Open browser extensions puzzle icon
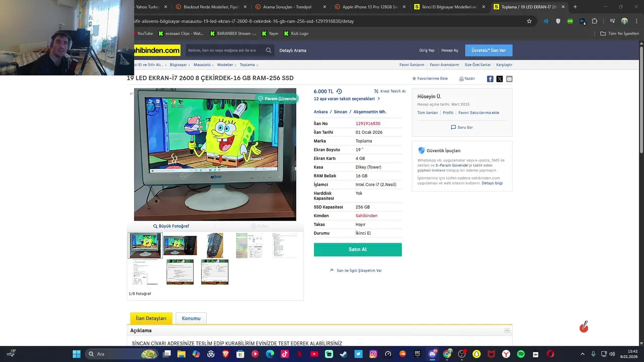644x362 pixels. pyautogui.click(x=595, y=21)
